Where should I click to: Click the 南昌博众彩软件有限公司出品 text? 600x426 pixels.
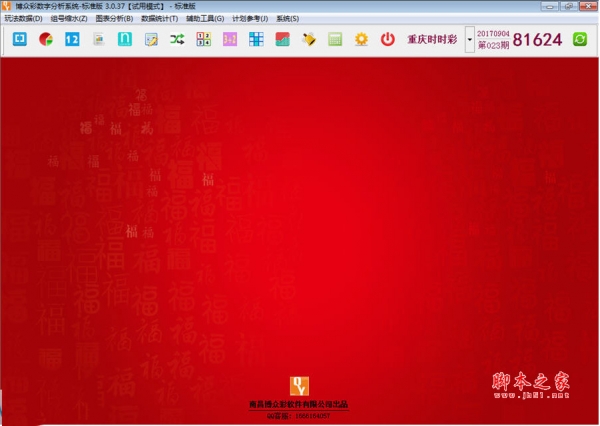click(x=298, y=404)
